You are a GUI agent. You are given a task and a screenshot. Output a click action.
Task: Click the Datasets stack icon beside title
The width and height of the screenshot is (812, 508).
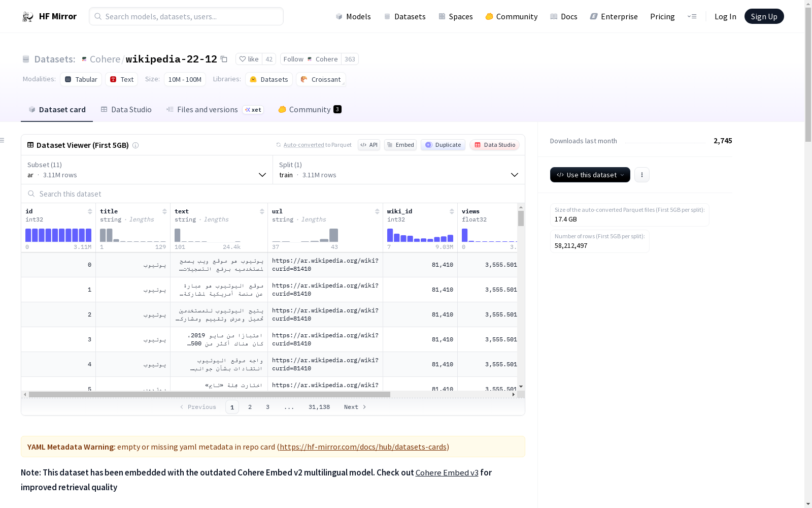[26, 59]
